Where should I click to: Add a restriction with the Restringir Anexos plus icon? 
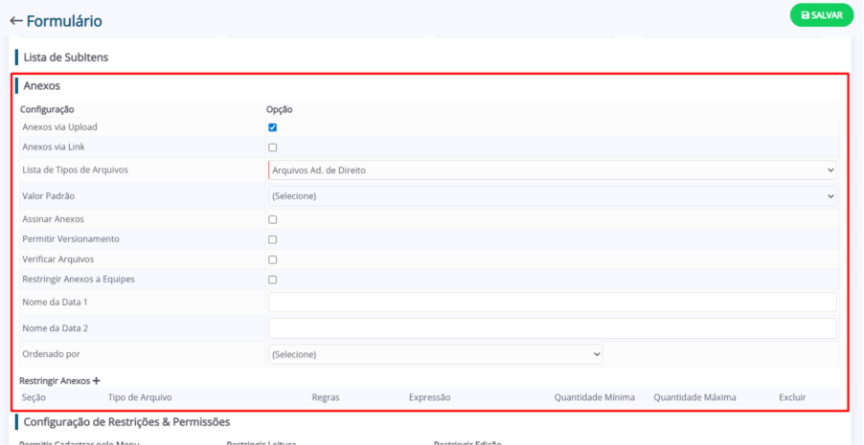(x=96, y=381)
